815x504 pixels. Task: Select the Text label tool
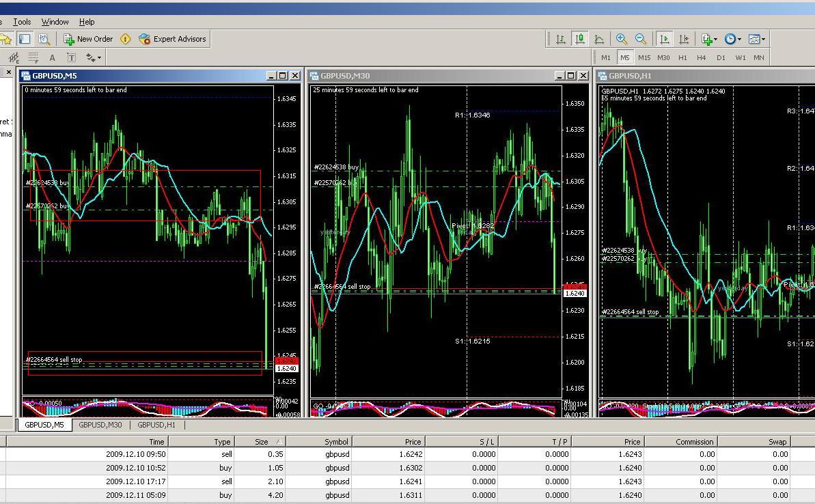(70, 58)
